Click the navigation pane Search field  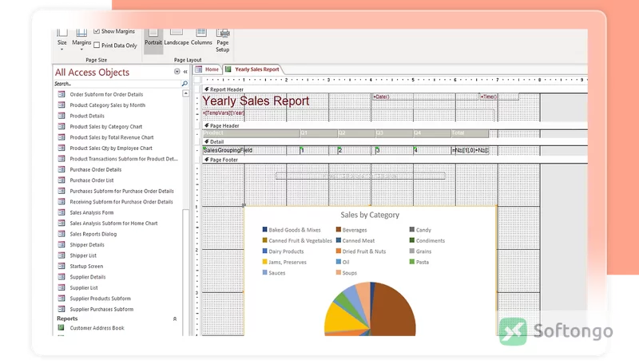[x=117, y=84]
